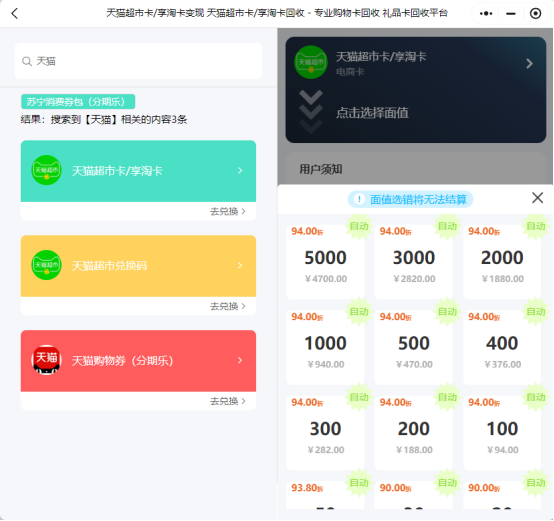Click the ¥188.00 payout price
The height and width of the screenshot is (521, 554).
pos(414,450)
